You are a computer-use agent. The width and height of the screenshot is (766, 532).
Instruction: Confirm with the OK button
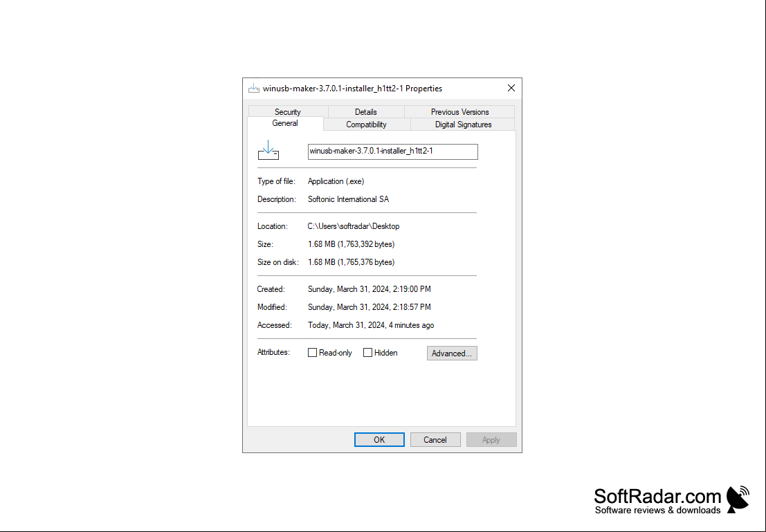379,440
